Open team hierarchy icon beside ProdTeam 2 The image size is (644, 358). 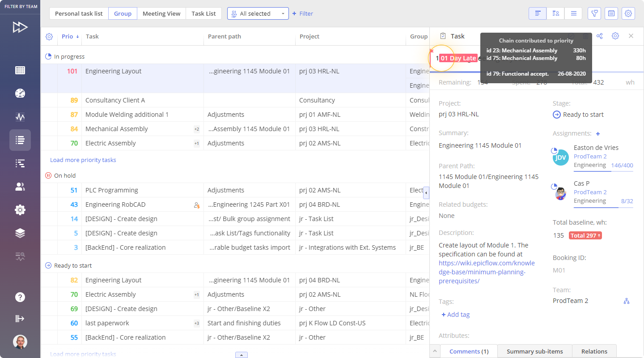click(627, 301)
